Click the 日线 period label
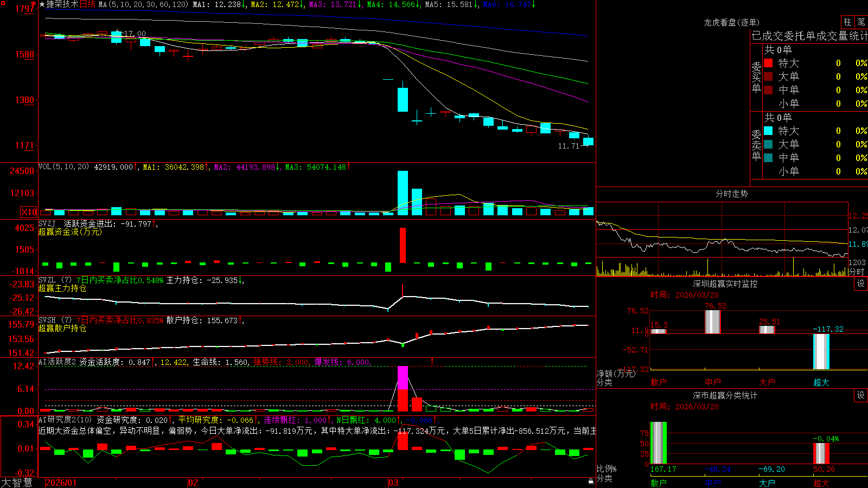This screenshot has width=868, height=488. coord(87,4)
